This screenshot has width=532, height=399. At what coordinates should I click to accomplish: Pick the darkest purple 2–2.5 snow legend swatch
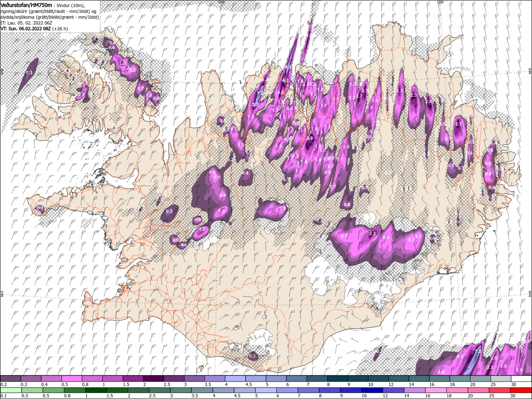click(153, 379)
